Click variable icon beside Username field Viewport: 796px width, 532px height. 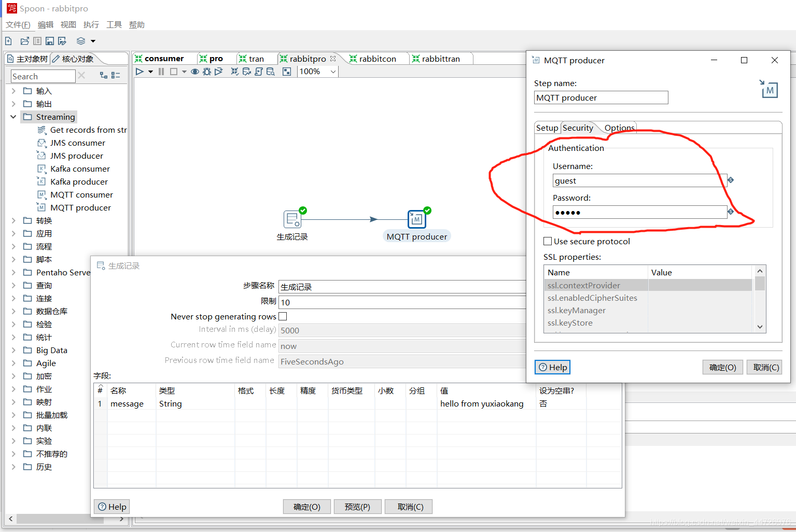(x=731, y=180)
